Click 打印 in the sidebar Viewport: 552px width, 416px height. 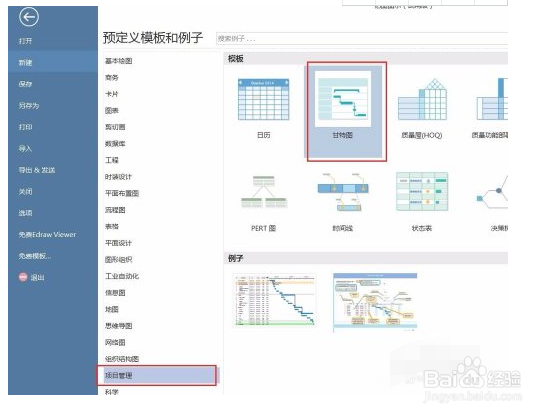[25, 127]
